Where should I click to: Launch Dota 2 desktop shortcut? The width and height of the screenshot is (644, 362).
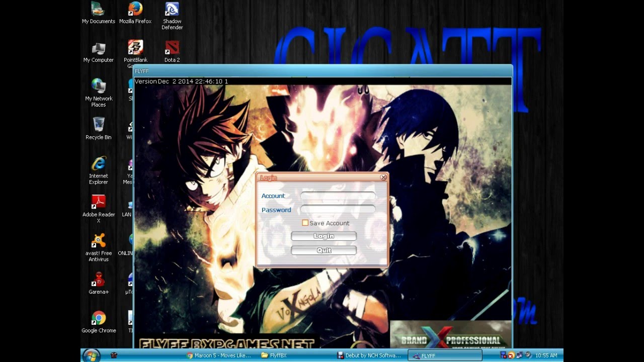pos(172,52)
